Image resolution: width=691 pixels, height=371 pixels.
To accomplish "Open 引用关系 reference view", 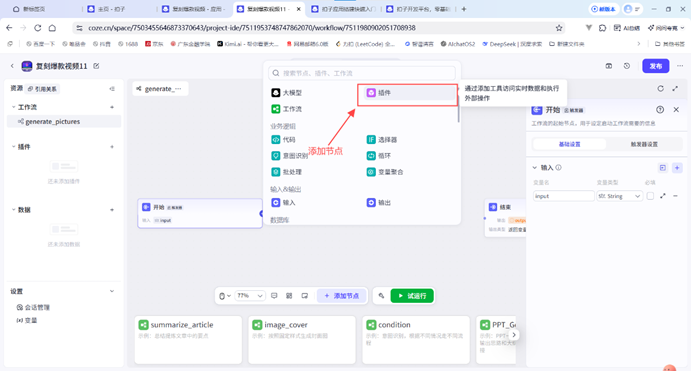I will [x=42, y=89].
